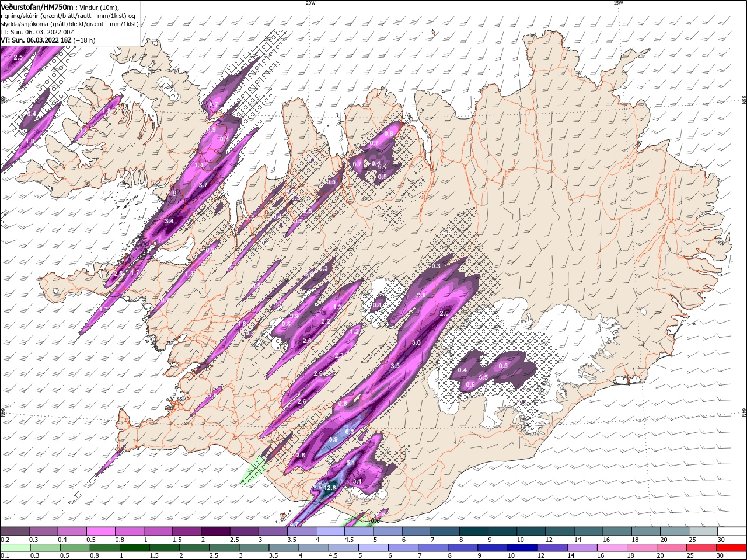The height and width of the screenshot is (560, 747).
Task: Click the title text 'Veðurstofan/HM750m'
Action: tap(37, 7)
